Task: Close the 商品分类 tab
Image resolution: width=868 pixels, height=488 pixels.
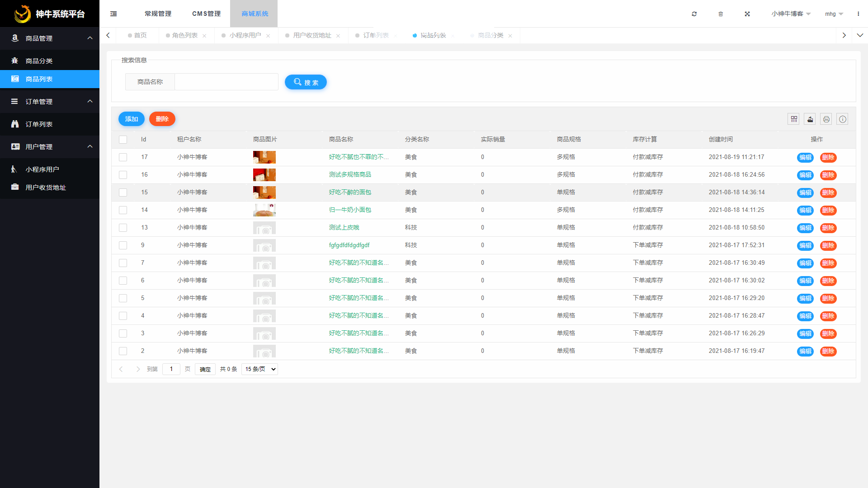Action: 510,36
